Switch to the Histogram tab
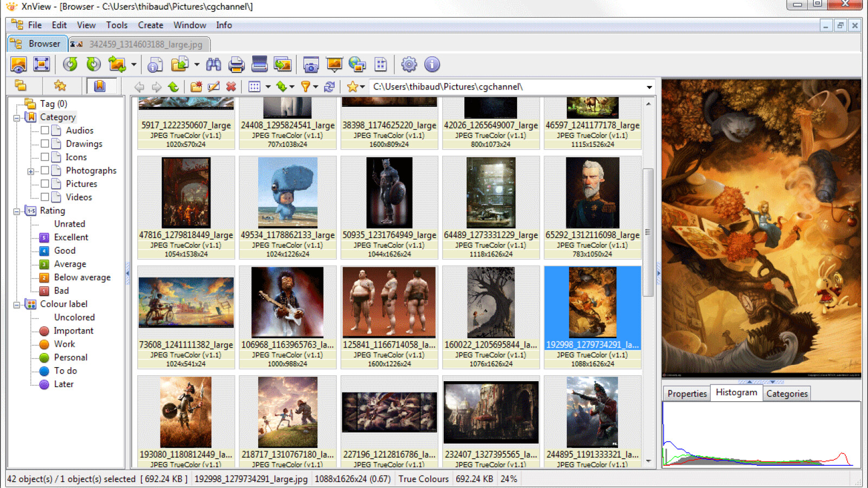Screen dimensions: 868x488 click(736, 393)
